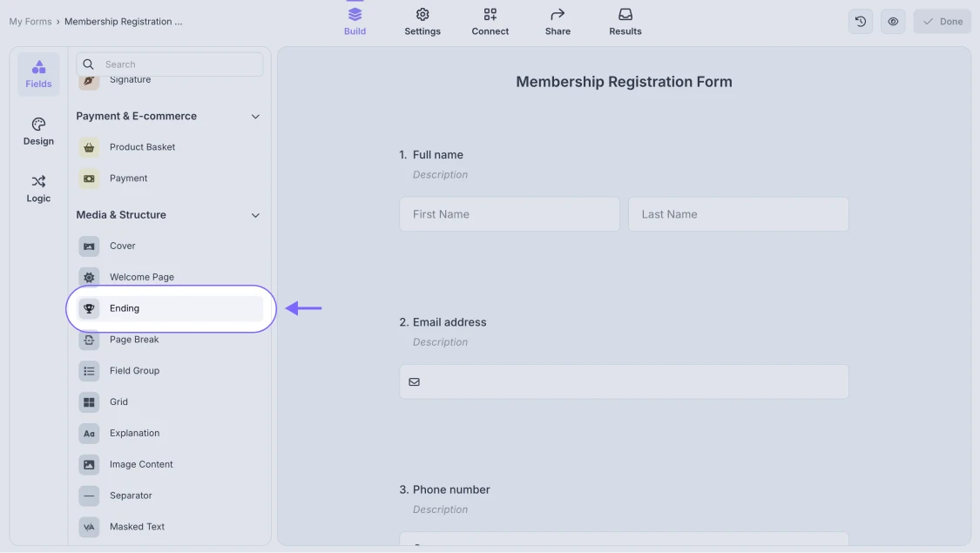Add the Payment field icon

[89, 179]
